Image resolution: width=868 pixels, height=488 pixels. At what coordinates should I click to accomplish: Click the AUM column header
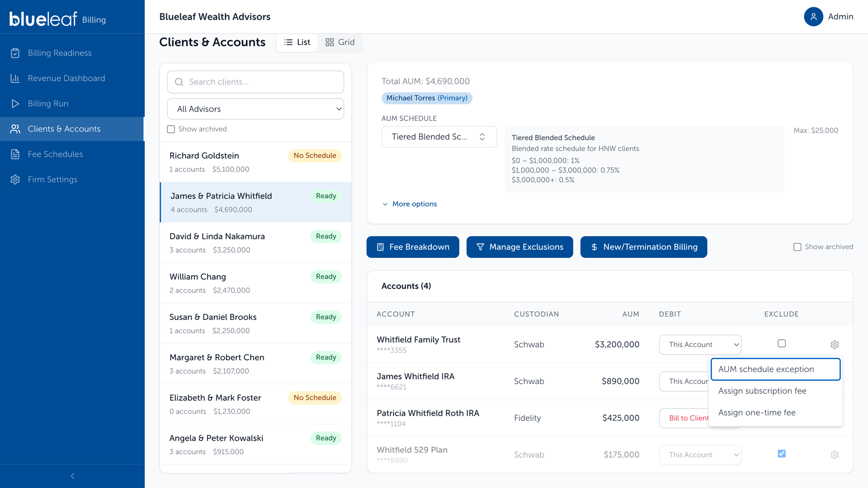point(631,314)
